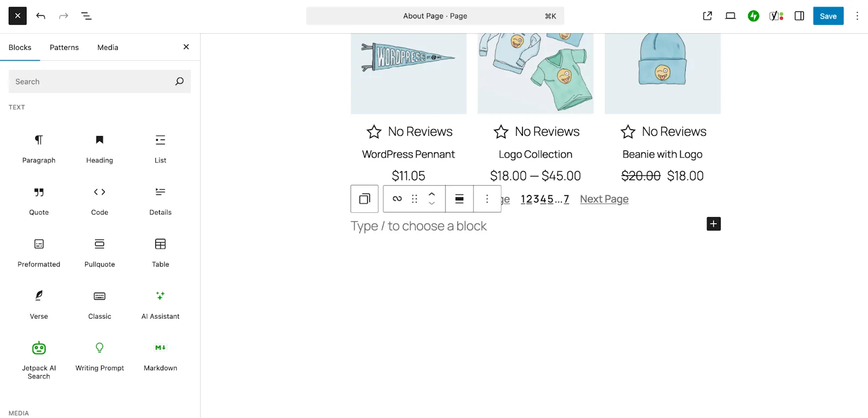The image size is (868, 418).
Task: Open the Jetpack panel icon
Action: point(754,16)
